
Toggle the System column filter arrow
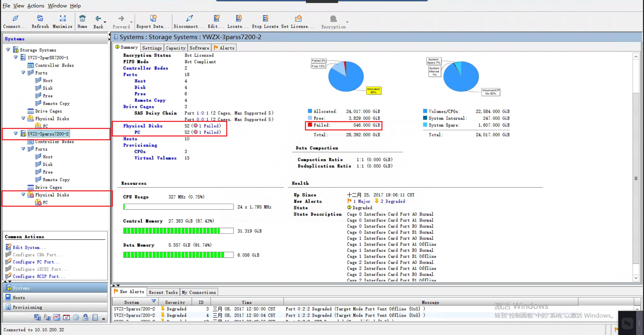click(x=154, y=301)
